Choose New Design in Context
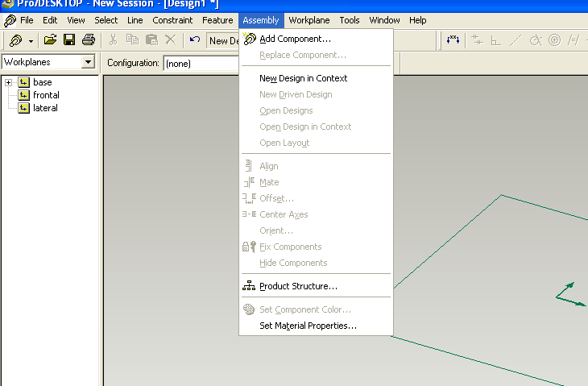The height and width of the screenshot is (386, 588). [316, 78]
